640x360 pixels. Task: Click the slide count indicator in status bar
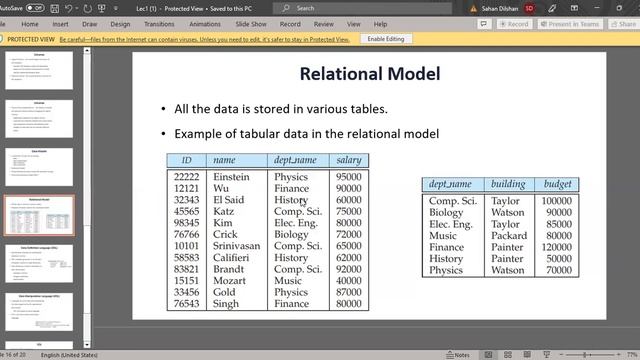[13, 355]
